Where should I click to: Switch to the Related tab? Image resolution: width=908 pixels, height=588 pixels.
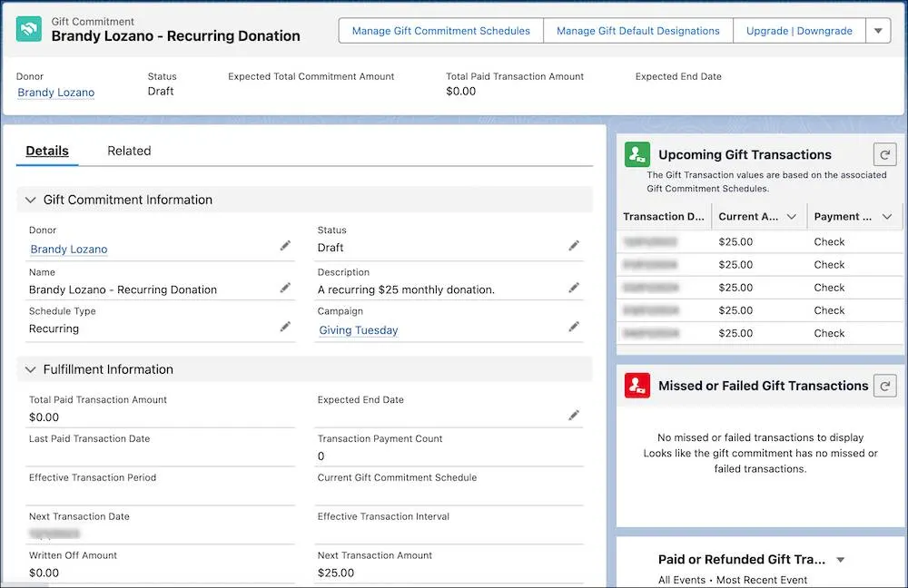(129, 151)
